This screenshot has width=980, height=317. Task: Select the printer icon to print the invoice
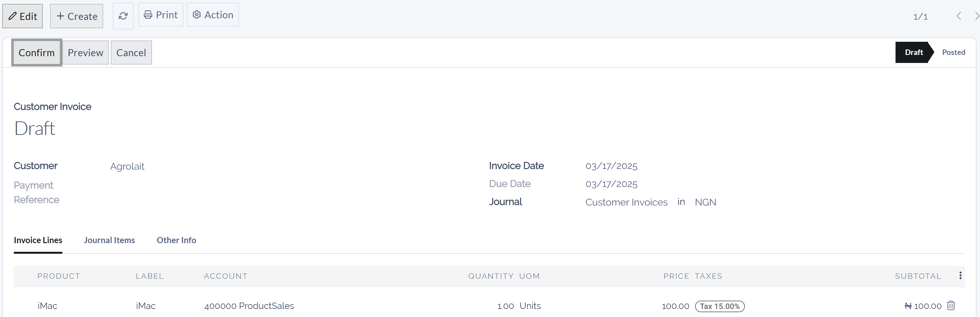(149, 14)
